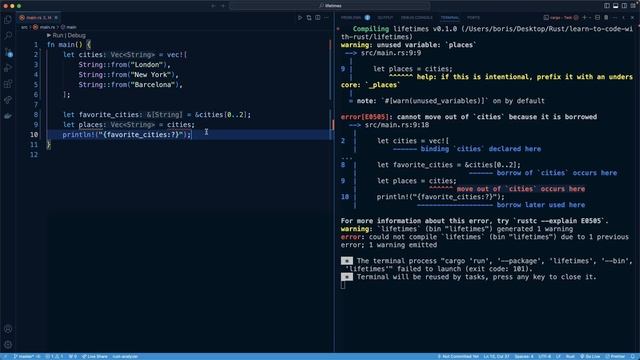Click the Rust language mode indicator

pos(570,356)
